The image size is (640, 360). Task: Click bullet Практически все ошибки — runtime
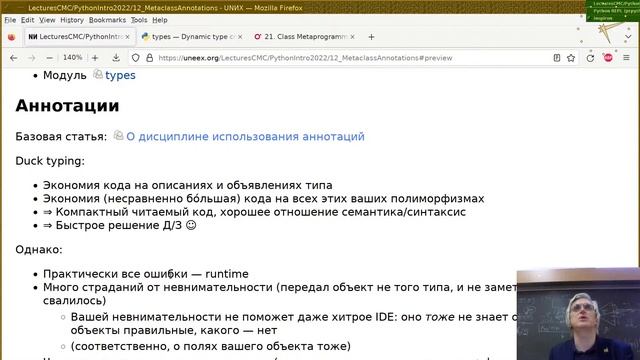tap(145, 274)
